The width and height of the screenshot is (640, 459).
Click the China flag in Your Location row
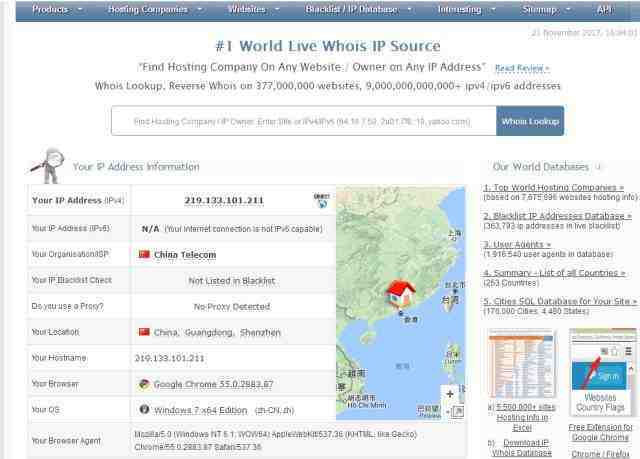pyautogui.click(x=144, y=332)
